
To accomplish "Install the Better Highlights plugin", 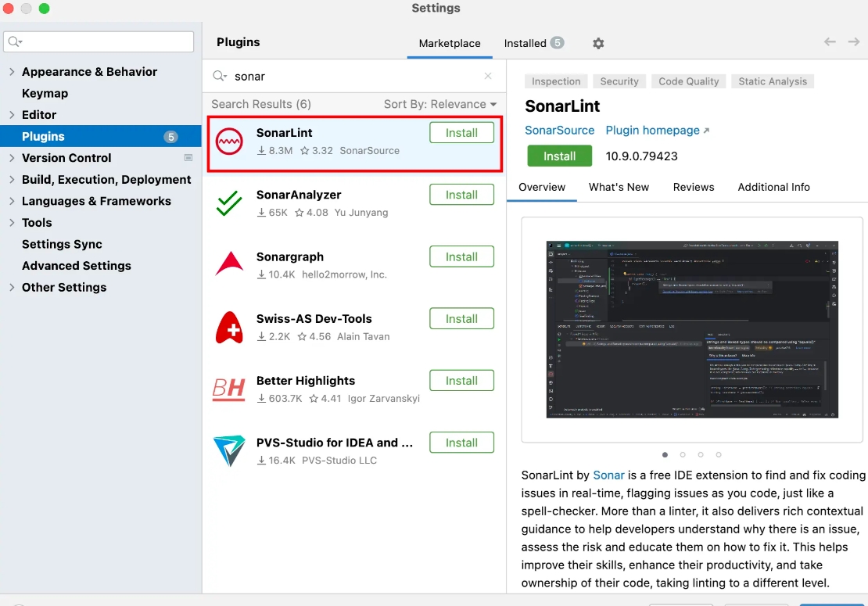I will click(x=461, y=381).
